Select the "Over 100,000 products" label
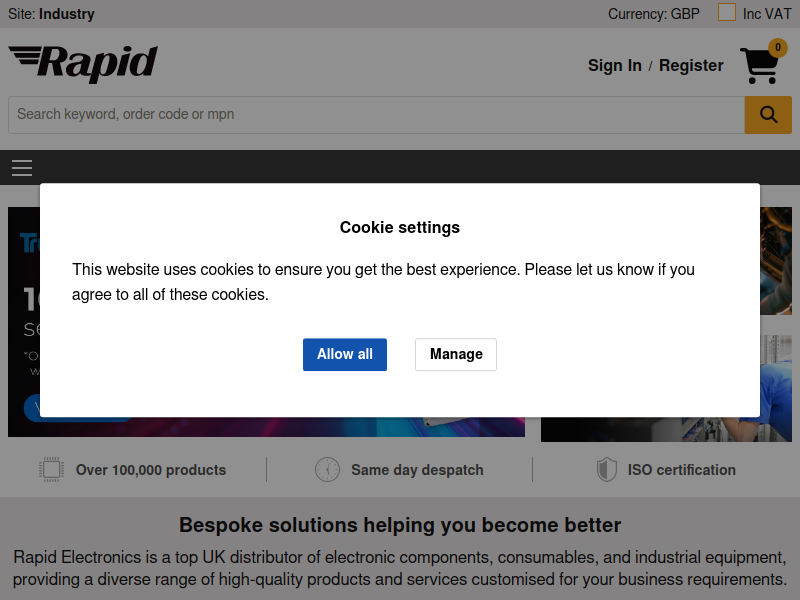Viewport: 800px width, 600px height. (151, 470)
